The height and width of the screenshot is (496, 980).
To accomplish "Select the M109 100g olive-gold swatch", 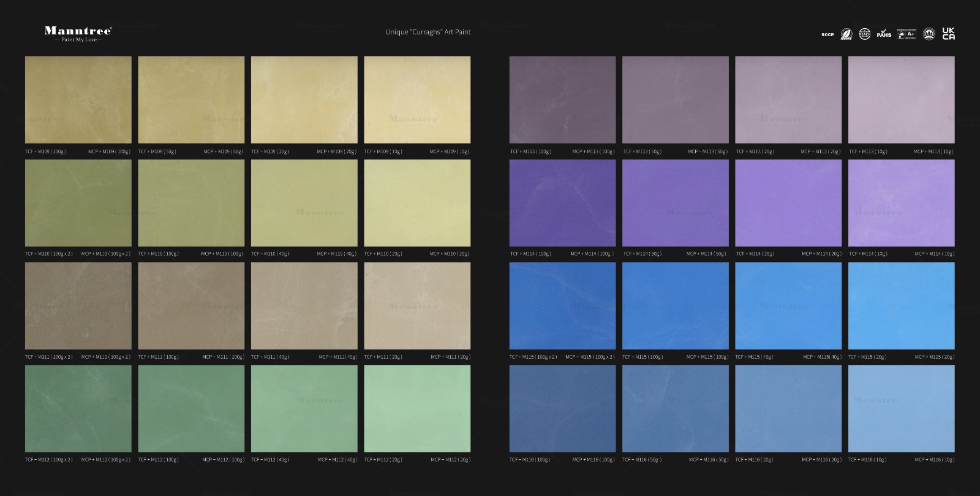I will point(78,100).
